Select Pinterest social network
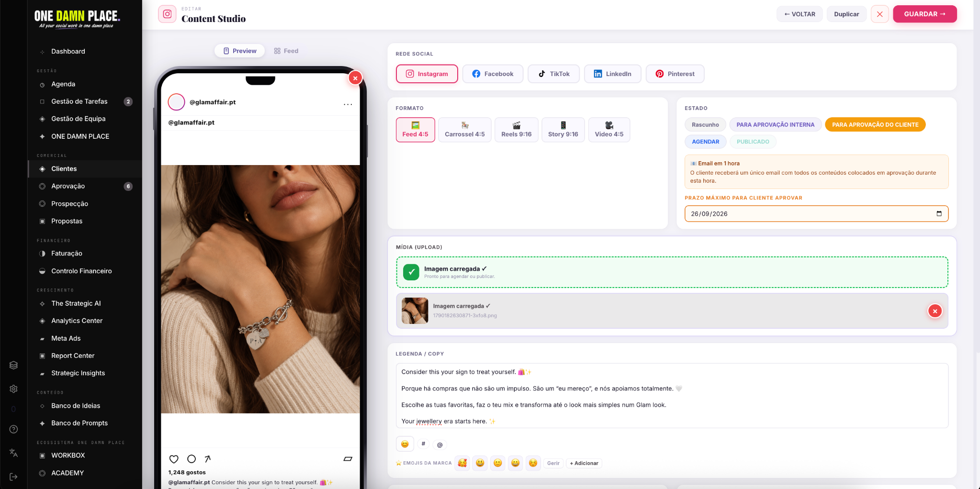The image size is (980, 489). pyautogui.click(x=675, y=74)
